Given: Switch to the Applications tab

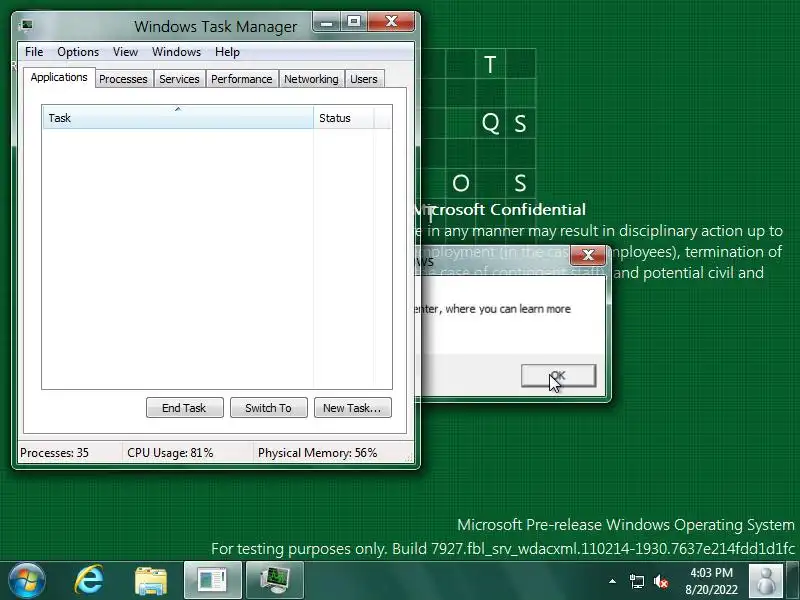Looking at the screenshot, I should pos(59,78).
